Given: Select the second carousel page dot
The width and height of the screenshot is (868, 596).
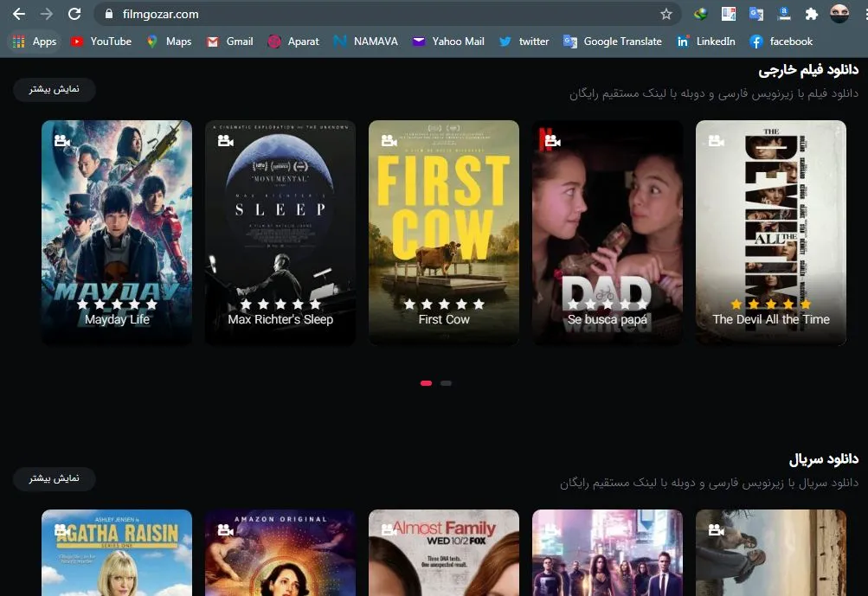Looking at the screenshot, I should coord(446,383).
